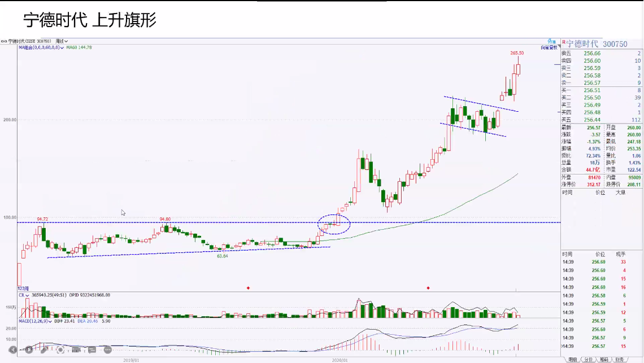Image resolution: width=644 pixels, height=363 pixels.
Task: Click the 涨停价 value 312.17
Action: (594, 185)
